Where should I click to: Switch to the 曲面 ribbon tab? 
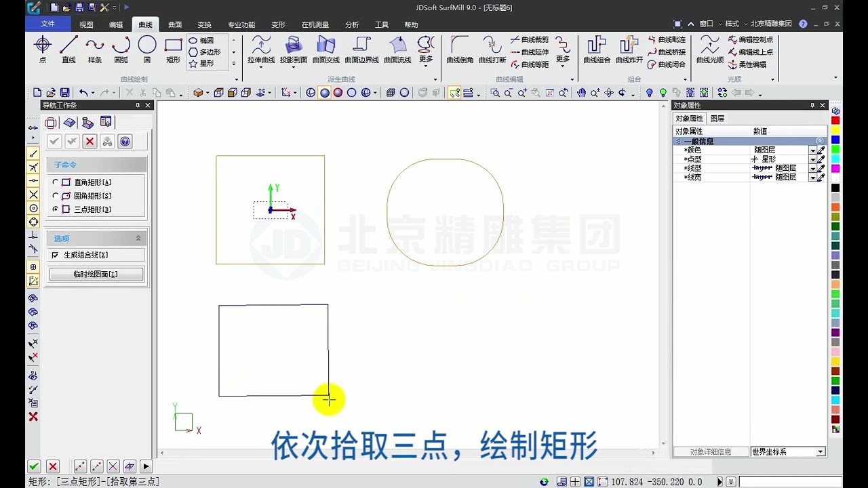click(x=175, y=24)
